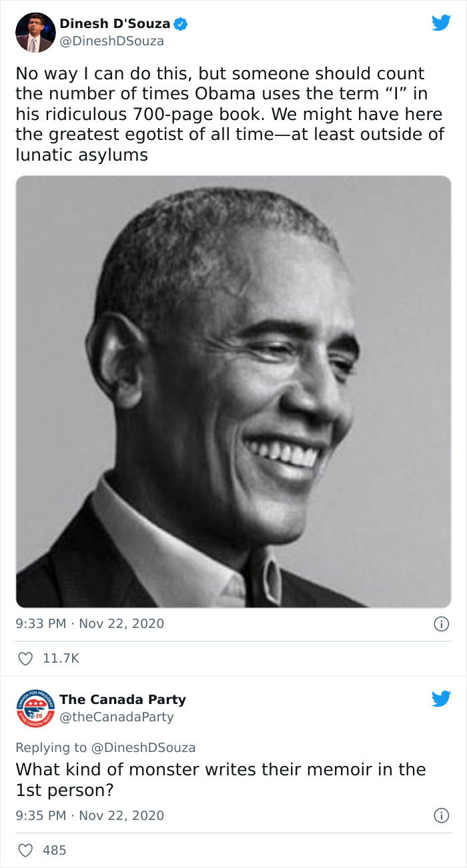The width and height of the screenshot is (467, 868).
Task: Click the Twitter bird icon on Canada Party's reply
Action: coord(441,698)
